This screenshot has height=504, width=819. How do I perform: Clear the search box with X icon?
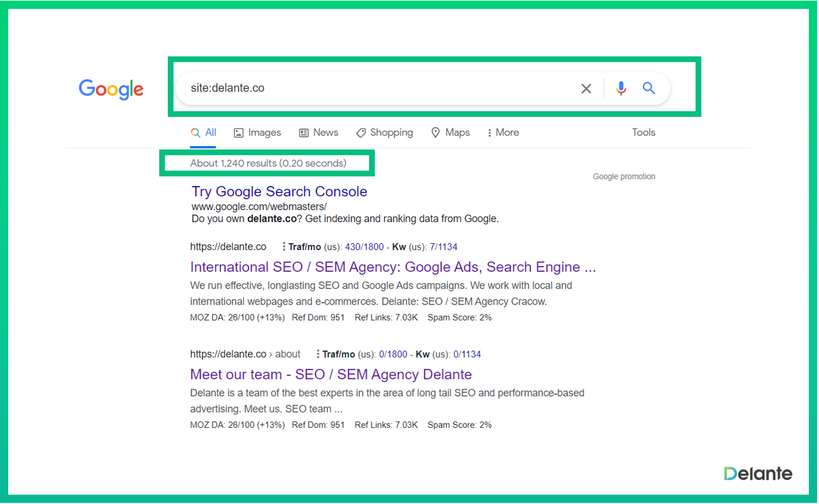click(586, 89)
